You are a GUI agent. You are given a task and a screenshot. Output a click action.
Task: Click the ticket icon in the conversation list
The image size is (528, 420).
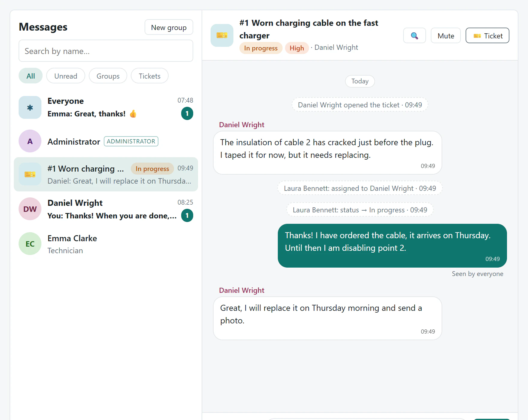click(x=30, y=174)
